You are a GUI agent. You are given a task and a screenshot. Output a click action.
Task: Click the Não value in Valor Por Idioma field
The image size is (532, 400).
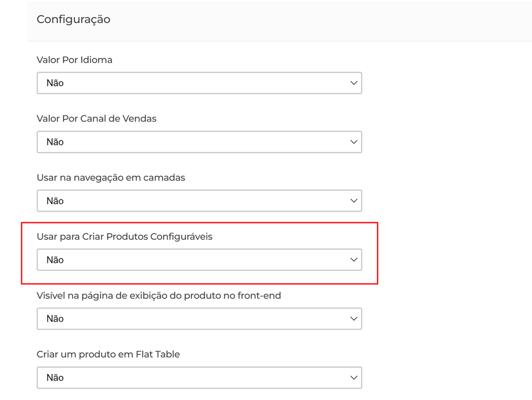[55, 83]
